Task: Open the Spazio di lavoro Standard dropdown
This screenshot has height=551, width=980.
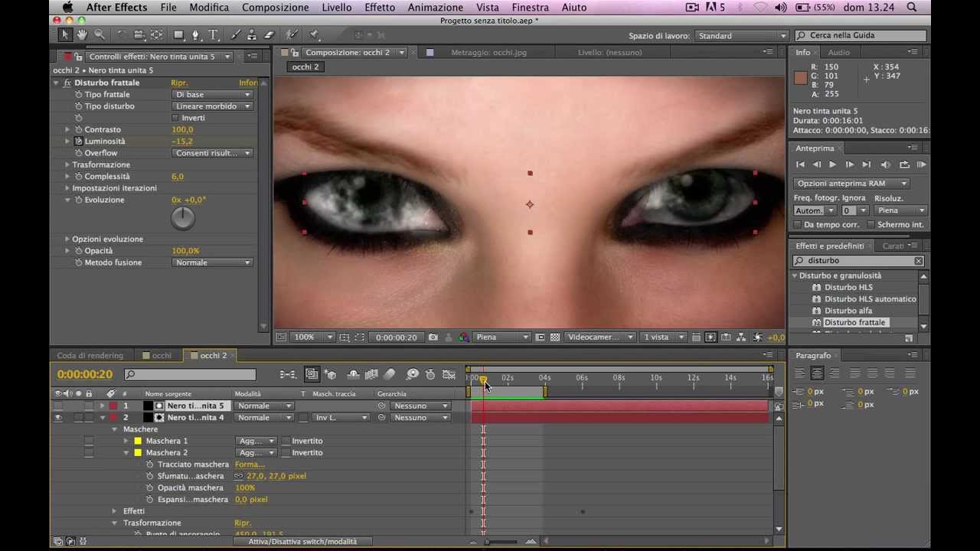Action: tap(741, 36)
